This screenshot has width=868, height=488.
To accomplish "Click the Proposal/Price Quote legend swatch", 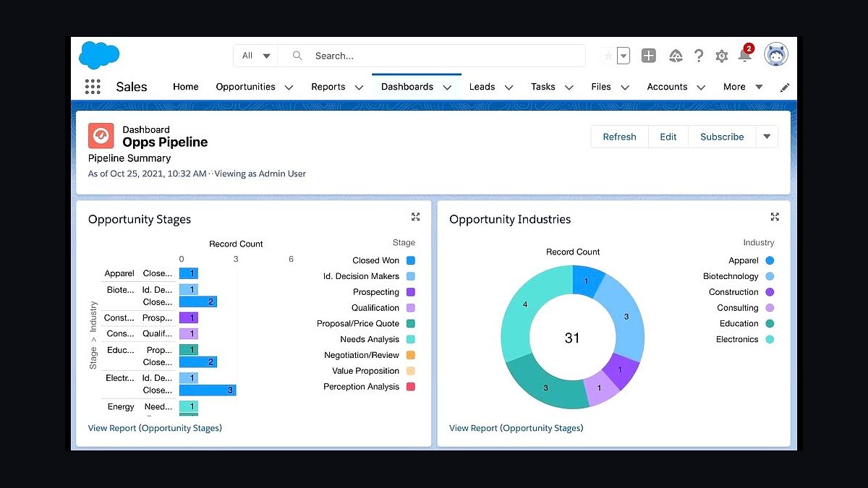I will pos(411,323).
